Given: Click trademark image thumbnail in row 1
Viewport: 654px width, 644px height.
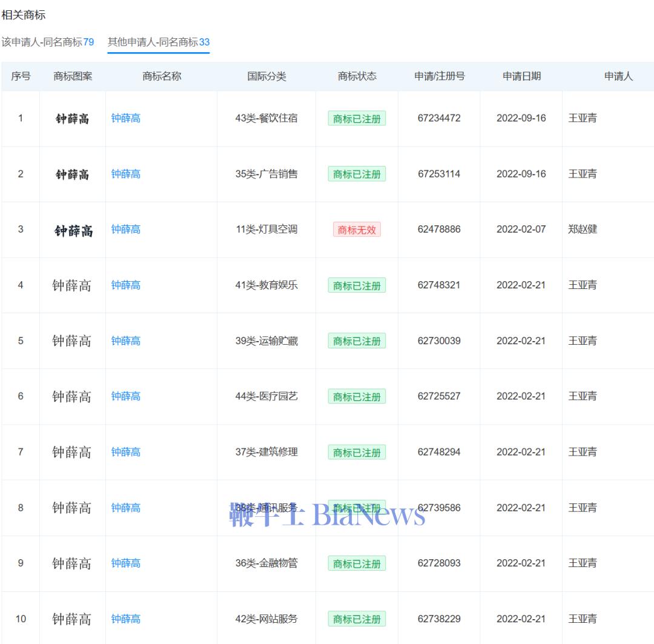Looking at the screenshot, I should [72, 119].
